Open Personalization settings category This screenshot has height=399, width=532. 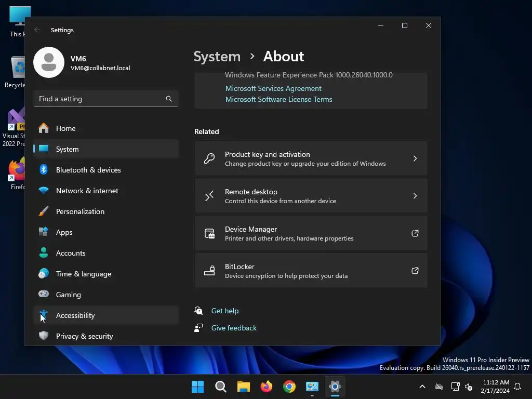106,211
